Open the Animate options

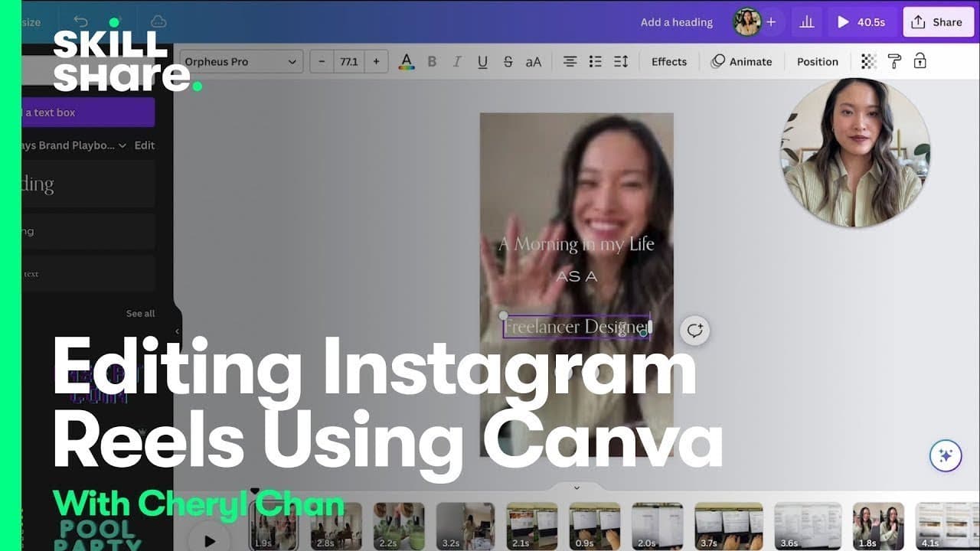click(741, 62)
